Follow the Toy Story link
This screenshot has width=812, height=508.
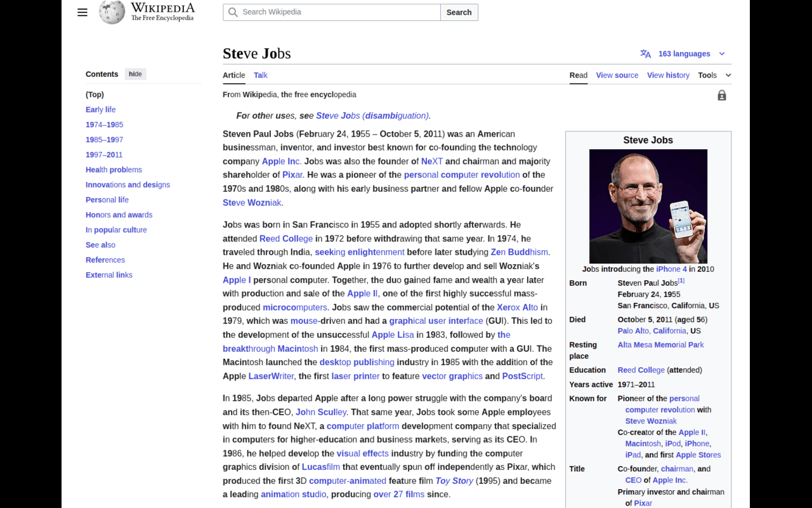454,481
